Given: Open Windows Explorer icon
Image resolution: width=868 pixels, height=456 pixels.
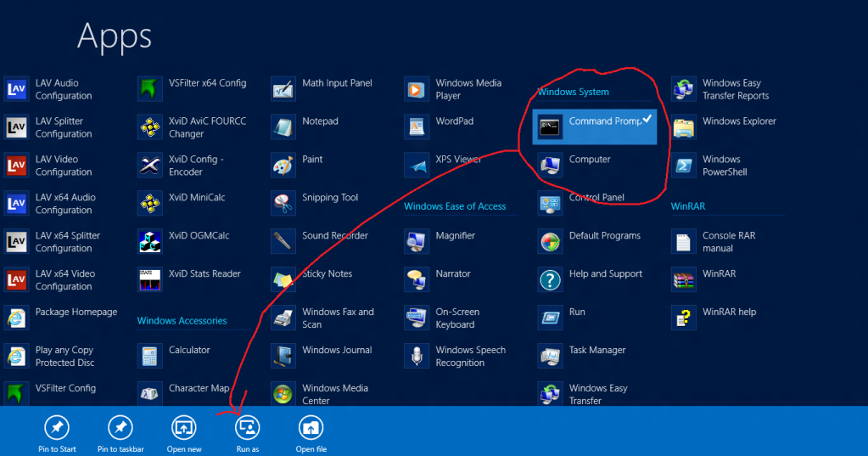Looking at the screenshot, I should pos(683,127).
